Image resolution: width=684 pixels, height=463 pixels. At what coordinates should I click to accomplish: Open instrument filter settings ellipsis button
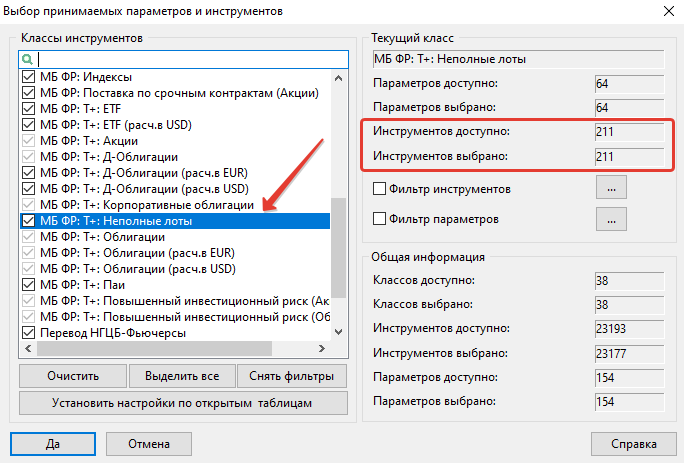(x=610, y=187)
